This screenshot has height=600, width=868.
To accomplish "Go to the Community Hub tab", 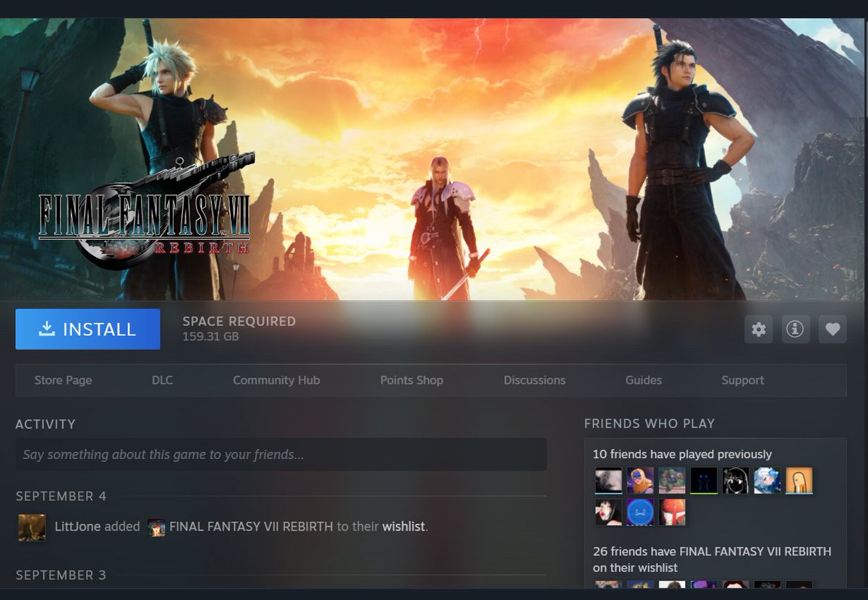I will [x=276, y=380].
